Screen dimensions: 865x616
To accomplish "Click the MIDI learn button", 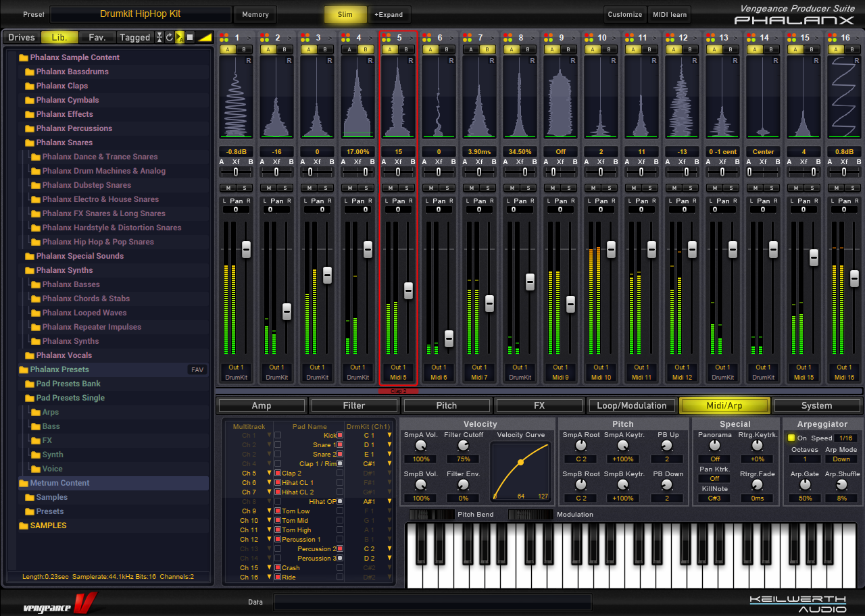I will 669,14.
